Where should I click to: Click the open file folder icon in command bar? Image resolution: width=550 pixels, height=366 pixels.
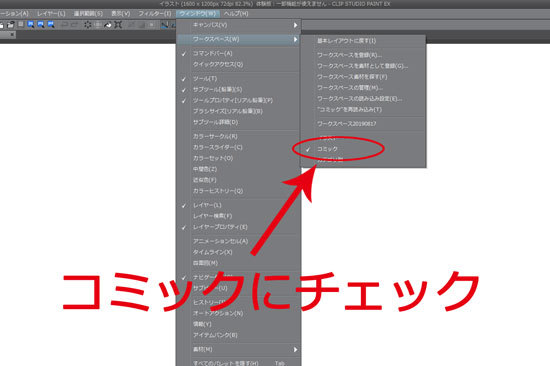pos(11,25)
